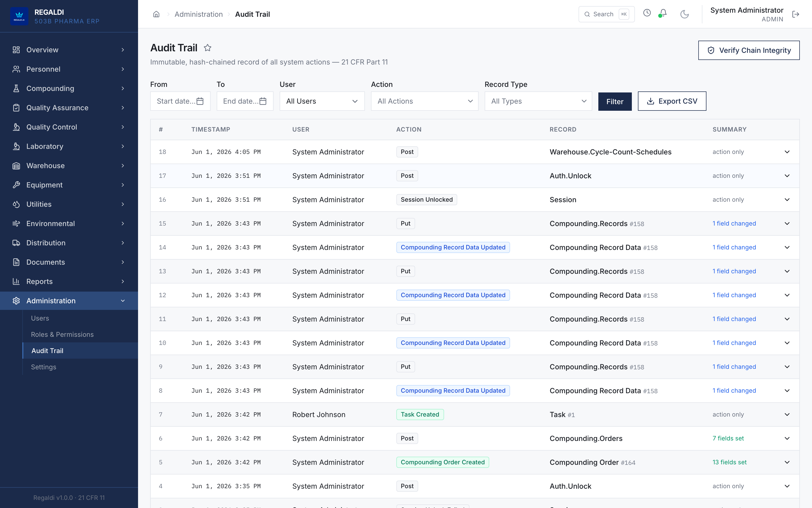Click Auth.Unlock record in row 17

pos(570,176)
